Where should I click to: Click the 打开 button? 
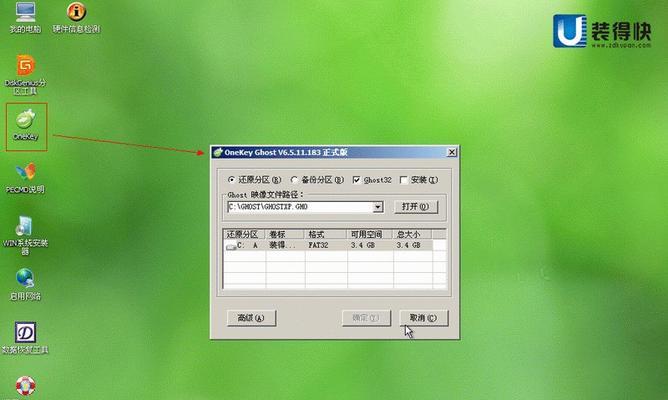tap(415, 207)
